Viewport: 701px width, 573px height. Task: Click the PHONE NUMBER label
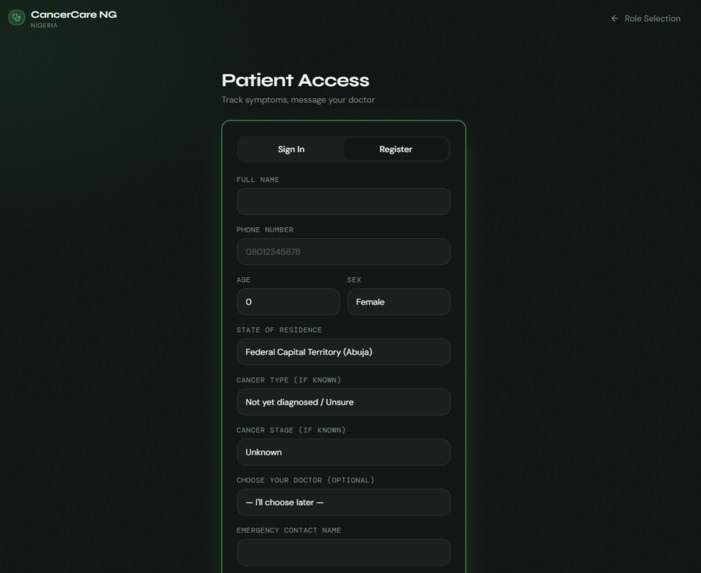(265, 230)
